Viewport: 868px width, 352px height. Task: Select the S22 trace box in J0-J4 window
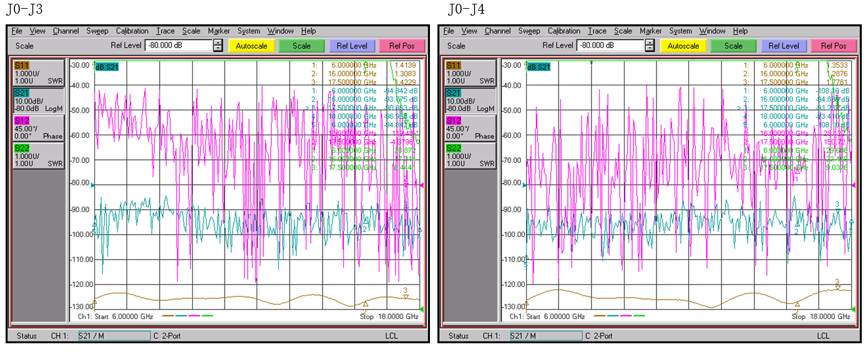tap(469, 155)
